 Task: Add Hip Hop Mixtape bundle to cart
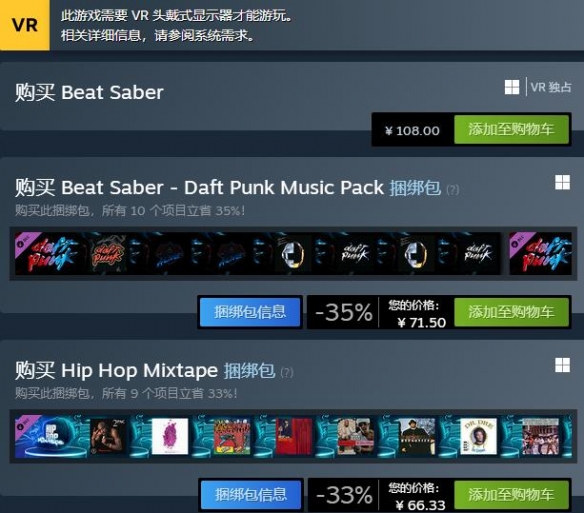pos(511,495)
